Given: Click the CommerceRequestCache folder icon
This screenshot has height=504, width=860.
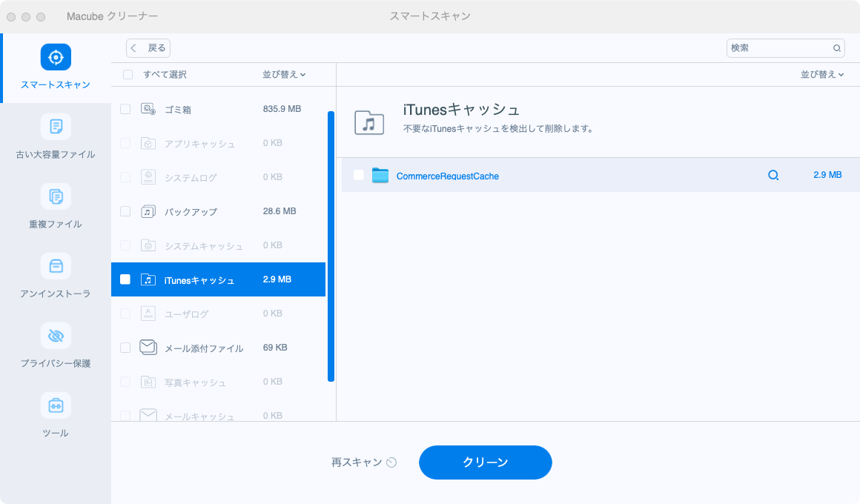Looking at the screenshot, I should 380,176.
